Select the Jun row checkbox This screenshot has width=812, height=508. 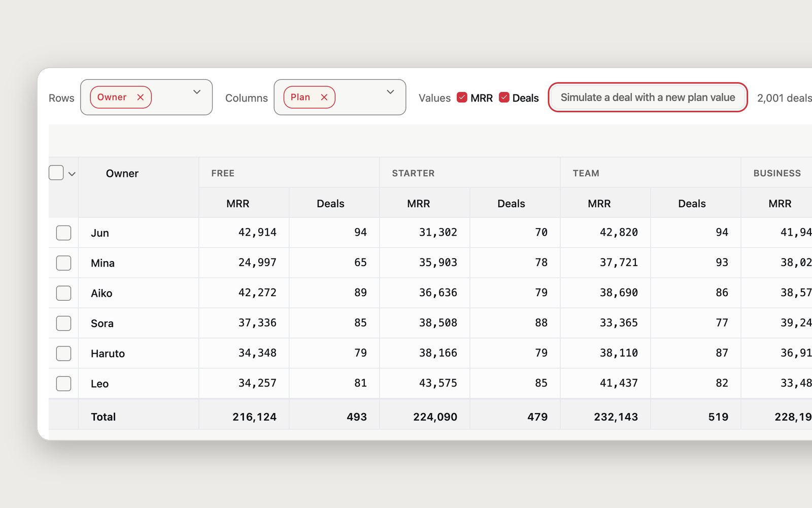[x=63, y=233]
